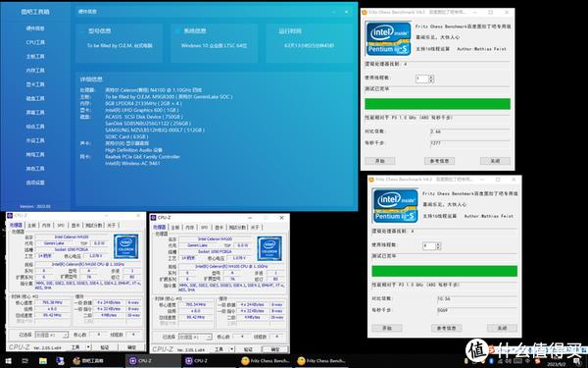
Task: Activate the first Fritz Chess Benchmark taskbar button
Action: tap(266, 361)
